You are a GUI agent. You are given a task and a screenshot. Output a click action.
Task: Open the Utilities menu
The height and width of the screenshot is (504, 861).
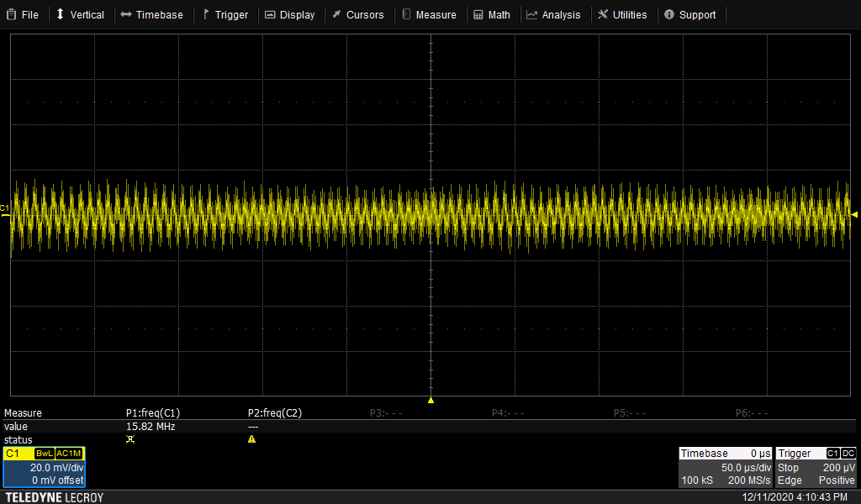622,14
